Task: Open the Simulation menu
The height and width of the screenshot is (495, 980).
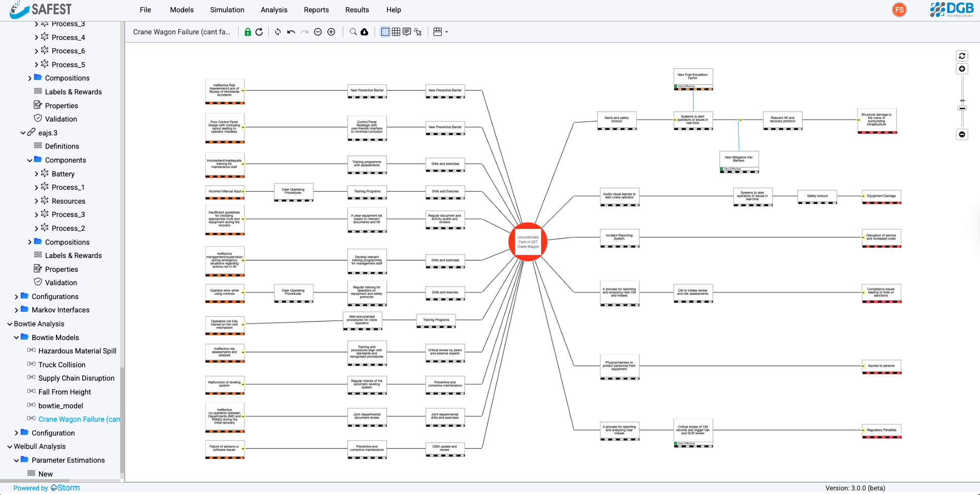Action: tap(227, 10)
